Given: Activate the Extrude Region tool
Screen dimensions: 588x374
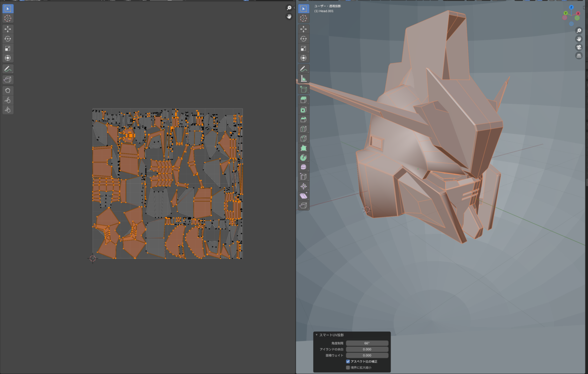Looking at the screenshot, I should pos(304,100).
